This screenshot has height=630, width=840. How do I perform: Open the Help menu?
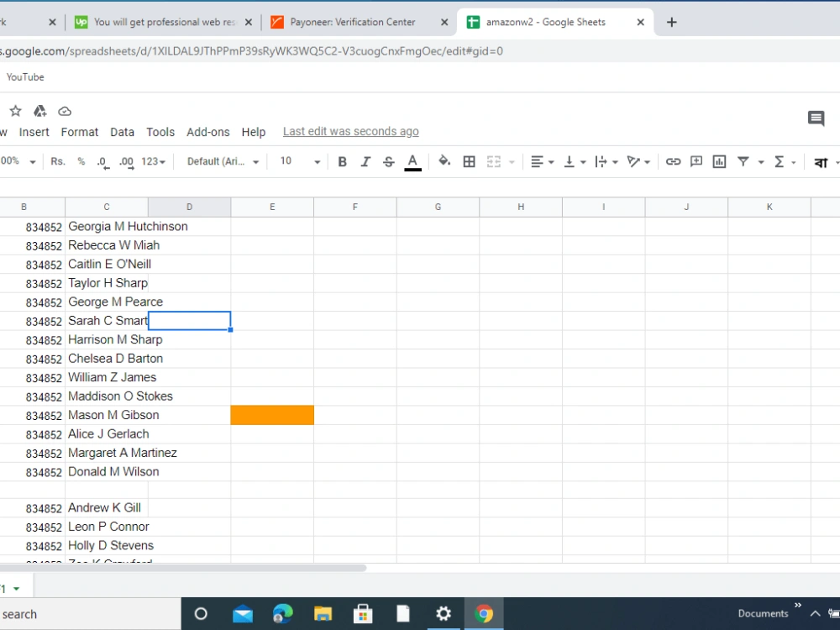(254, 132)
